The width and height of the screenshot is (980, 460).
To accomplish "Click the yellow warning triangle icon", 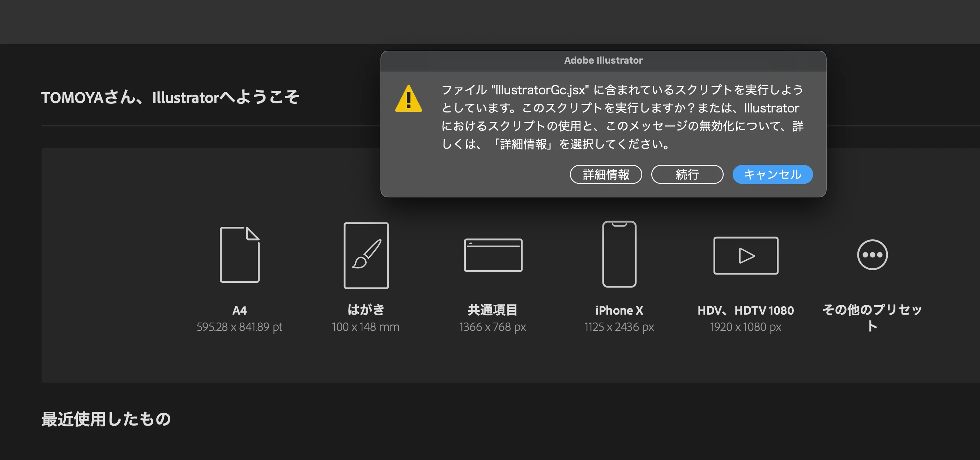I will pos(408,99).
